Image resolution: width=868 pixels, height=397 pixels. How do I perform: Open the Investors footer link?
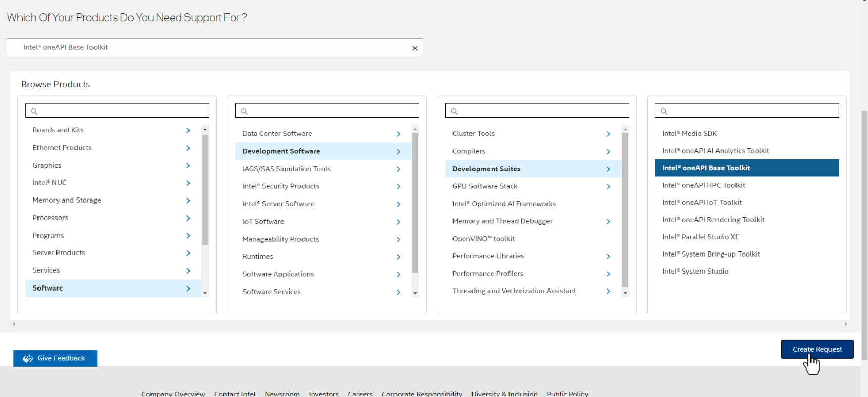pyautogui.click(x=324, y=394)
